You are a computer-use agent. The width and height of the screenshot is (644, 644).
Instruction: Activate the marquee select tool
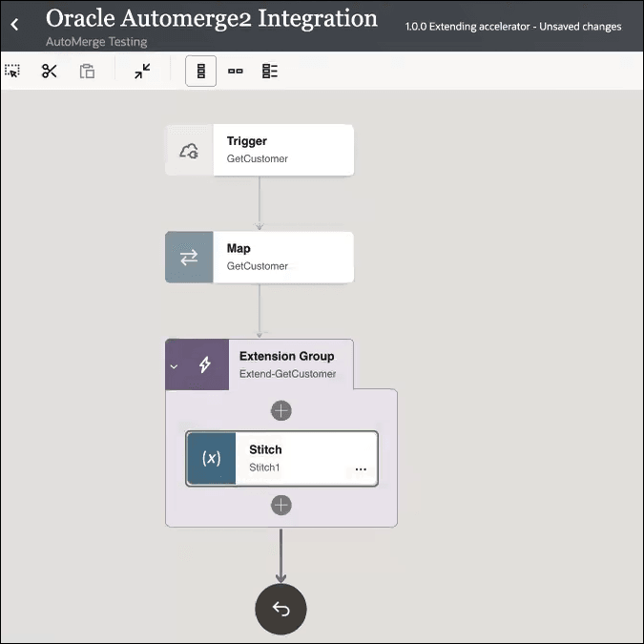coord(11,71)
